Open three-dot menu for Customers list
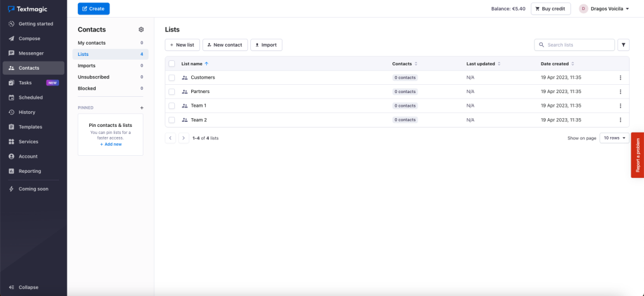Screen dimensions: 644x296 [x=620, y=77]
